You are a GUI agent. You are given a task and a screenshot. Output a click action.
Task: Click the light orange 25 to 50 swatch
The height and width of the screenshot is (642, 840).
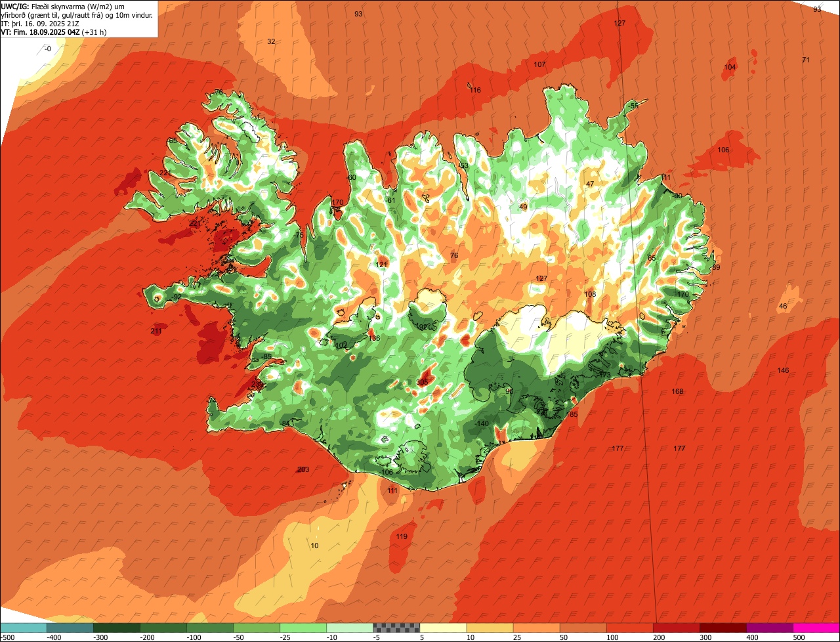click(x=537, y=628)
